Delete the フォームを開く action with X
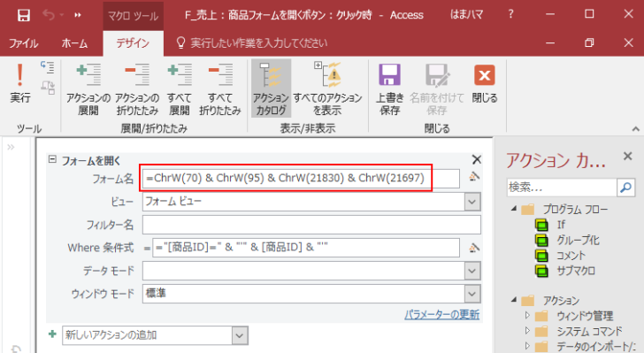The image size is (644, 353). tap(476, 159)
